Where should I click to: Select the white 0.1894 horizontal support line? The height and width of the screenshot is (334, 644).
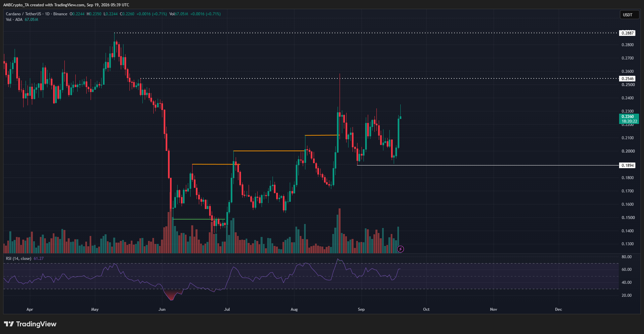tap(488, 165)
